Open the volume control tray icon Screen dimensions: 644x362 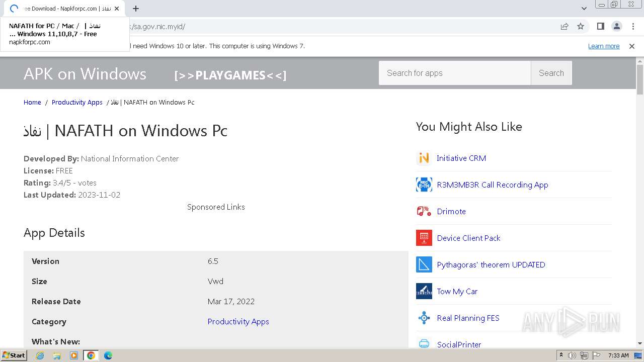coord(572,355)
